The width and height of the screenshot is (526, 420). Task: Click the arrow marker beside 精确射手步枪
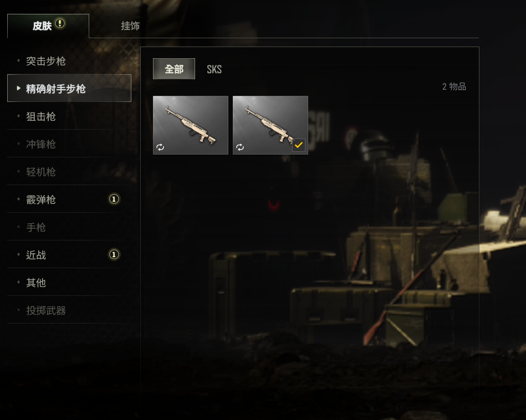click(19, 88)
